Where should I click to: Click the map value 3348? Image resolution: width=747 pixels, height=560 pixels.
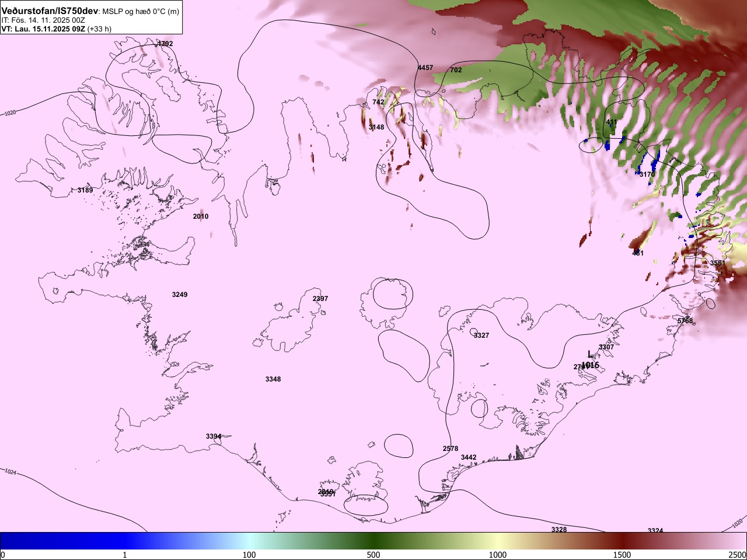point(273,379)
